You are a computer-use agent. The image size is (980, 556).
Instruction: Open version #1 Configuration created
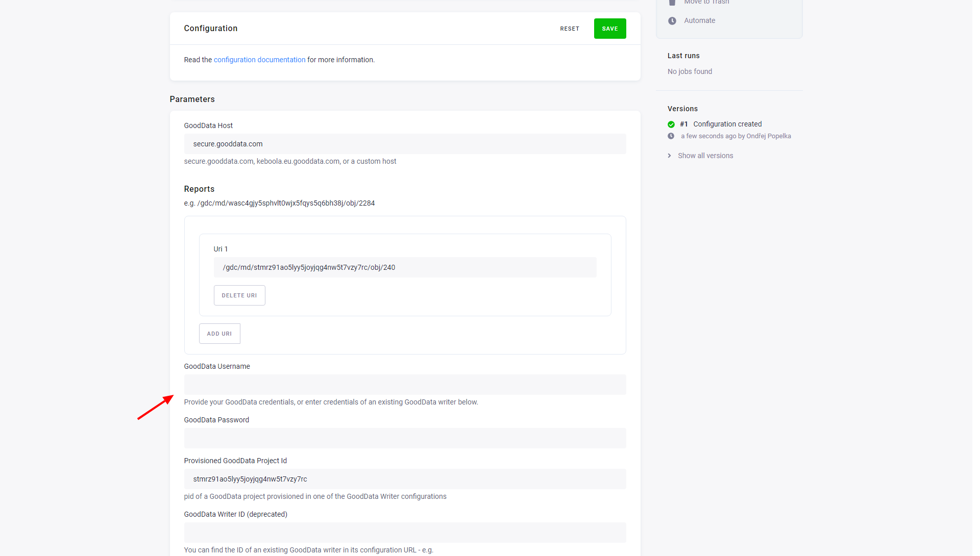[721, 124]
